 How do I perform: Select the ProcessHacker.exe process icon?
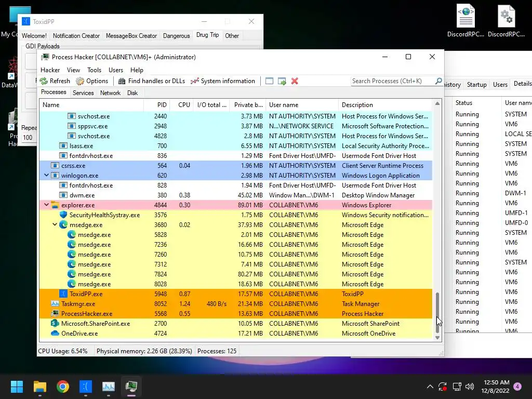coord(55,313)
